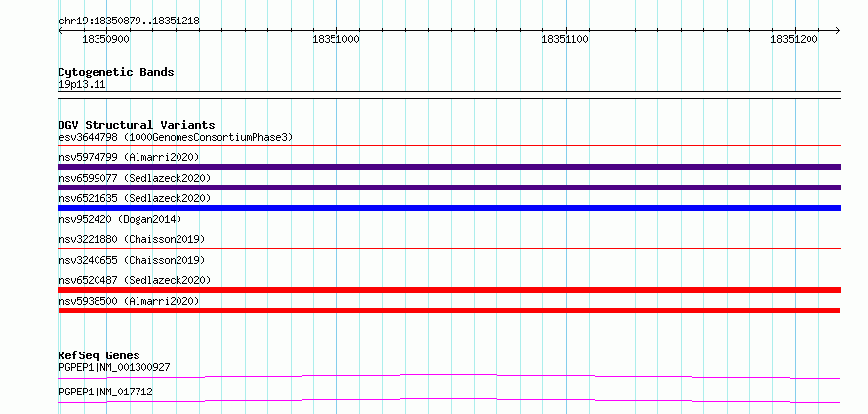The image size is (868, 414).
Task: Click the thin blue line under nsv3240655
Action: click(449, 269)
